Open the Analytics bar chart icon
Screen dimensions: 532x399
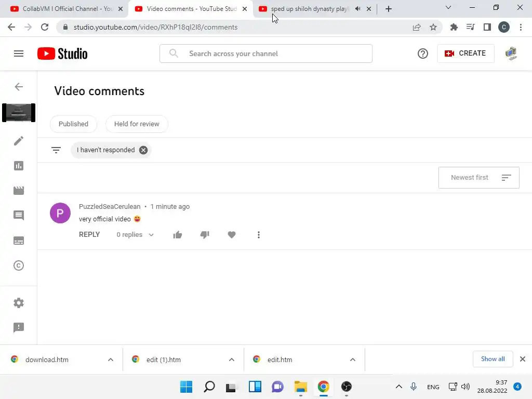tap(19, 166)
